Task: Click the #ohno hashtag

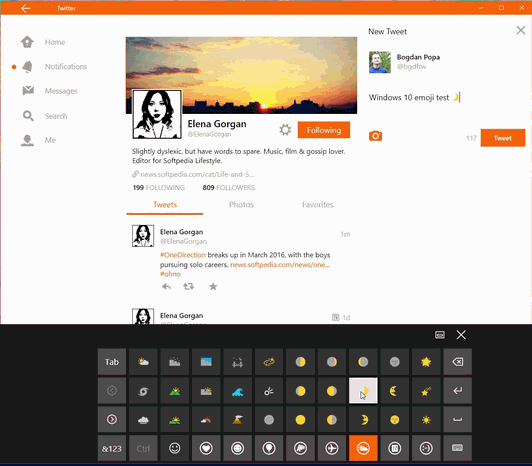Action: click(170, 274)
